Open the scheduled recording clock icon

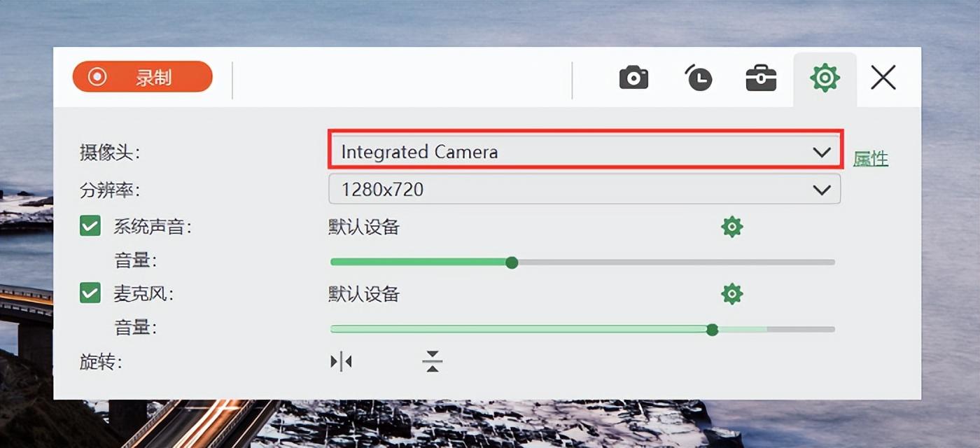coord(698,77)
